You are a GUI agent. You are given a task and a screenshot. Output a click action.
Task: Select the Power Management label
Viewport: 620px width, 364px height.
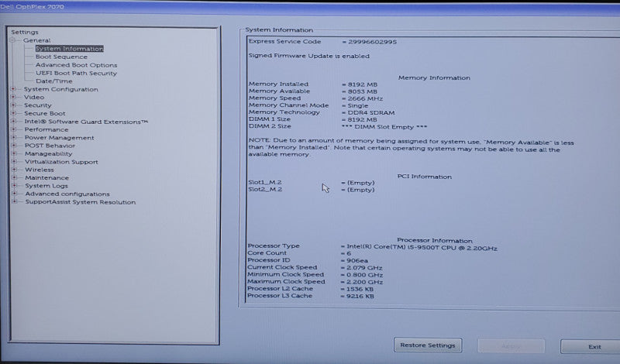click(x=60, y=138)
